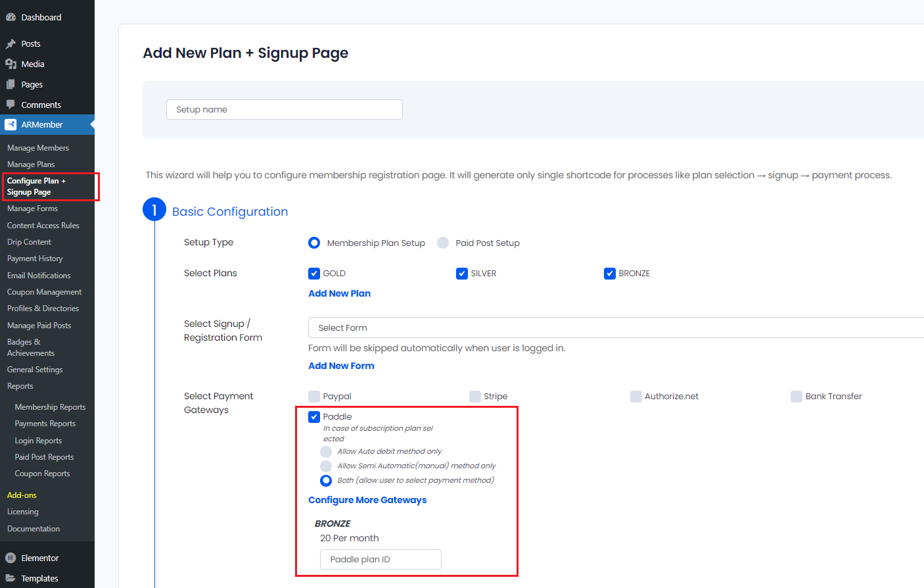Screen dimensions: 924x588
Task: Open Email Notifications submenu
Action: tap(39, 276)
